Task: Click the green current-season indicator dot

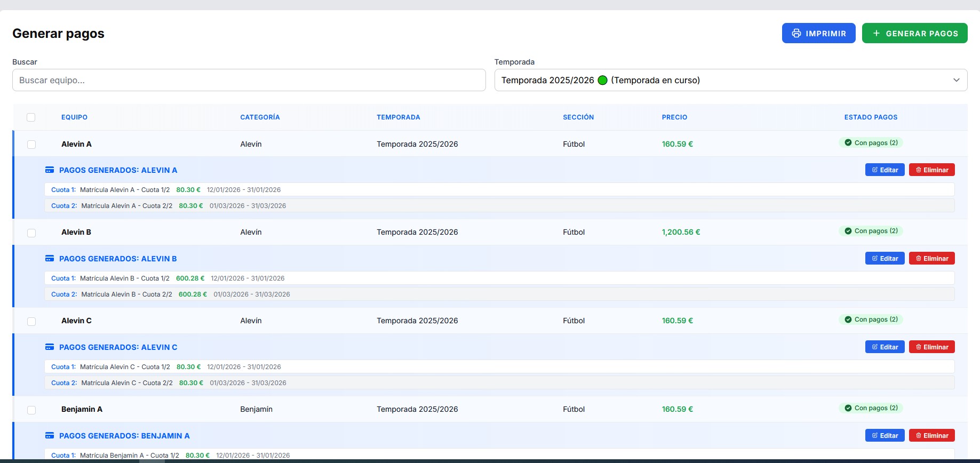Action: pyautogui.click(x=602, y=81)
